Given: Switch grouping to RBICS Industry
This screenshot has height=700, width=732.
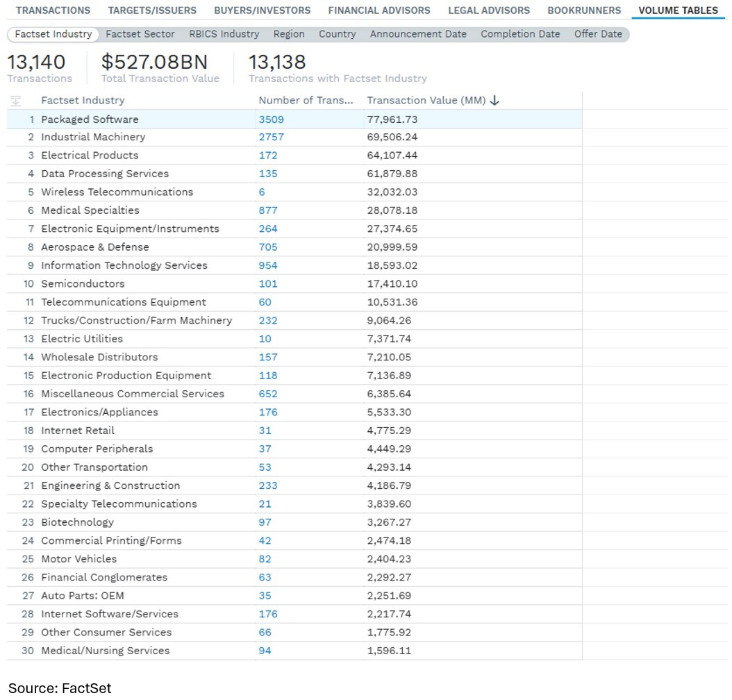Looking at the screenshot, I should click(224, 34).
